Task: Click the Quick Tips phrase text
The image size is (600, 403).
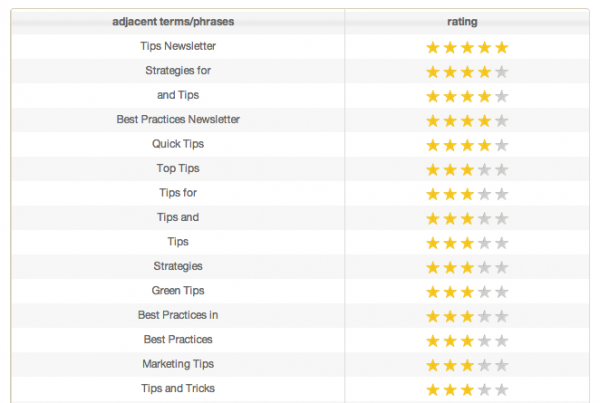Action: pos(178,144)
